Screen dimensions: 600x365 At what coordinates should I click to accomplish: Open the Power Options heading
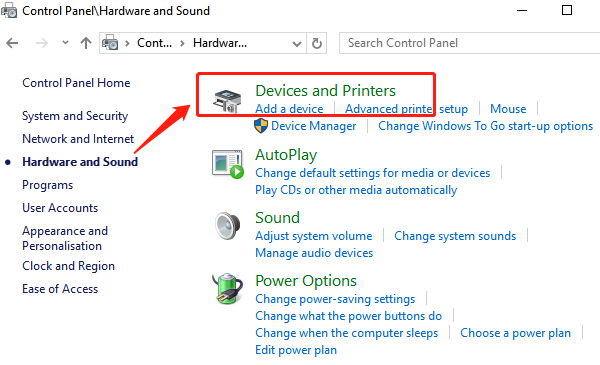(306, 281)
